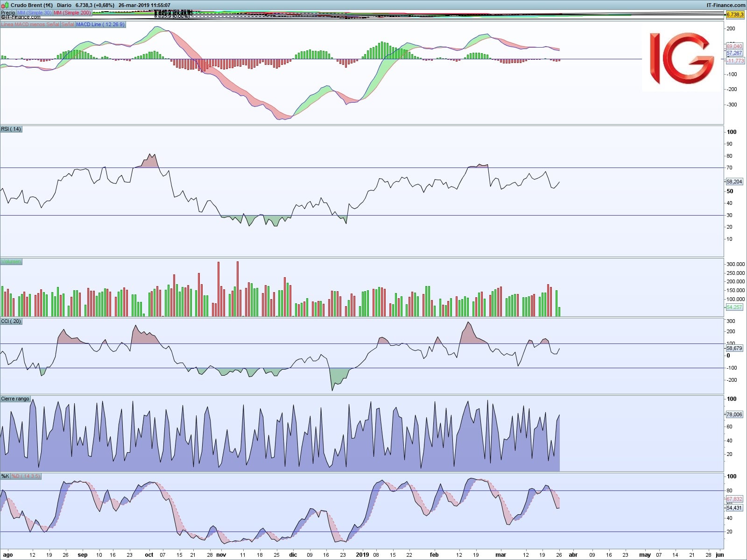Click the Línea MACD menos Señal label

point(30,24)
